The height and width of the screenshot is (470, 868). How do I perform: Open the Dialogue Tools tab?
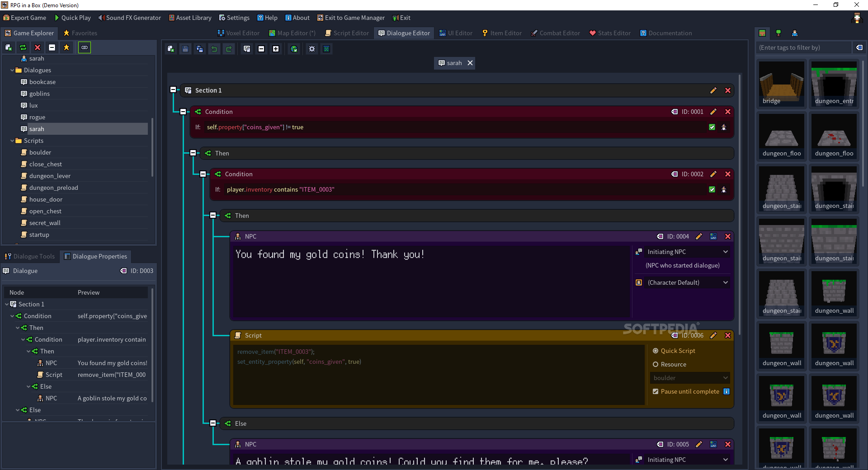(x=30, y=256)
